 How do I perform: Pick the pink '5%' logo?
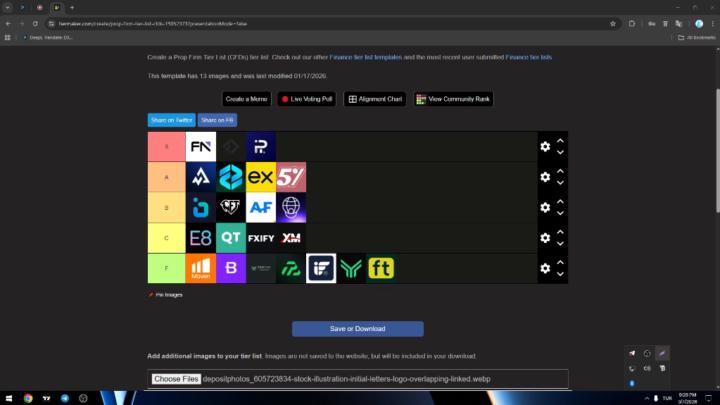[x=291, y=177]
